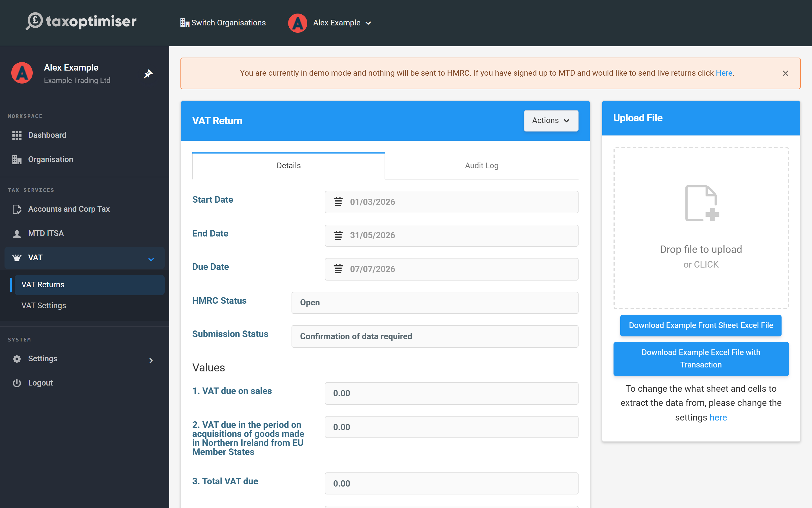Screen dimensions: 812x508
Task: Click the Drop file to upload area
Action: coord(701,228)
